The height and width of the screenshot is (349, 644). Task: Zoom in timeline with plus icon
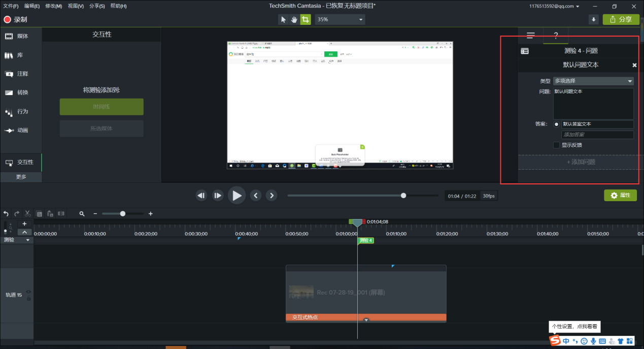150,214
